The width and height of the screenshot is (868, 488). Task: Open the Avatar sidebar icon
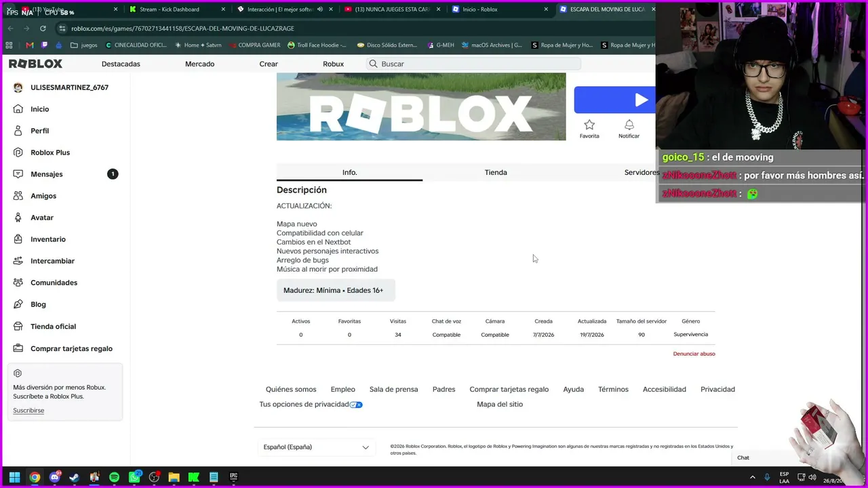tap(18, 218)
